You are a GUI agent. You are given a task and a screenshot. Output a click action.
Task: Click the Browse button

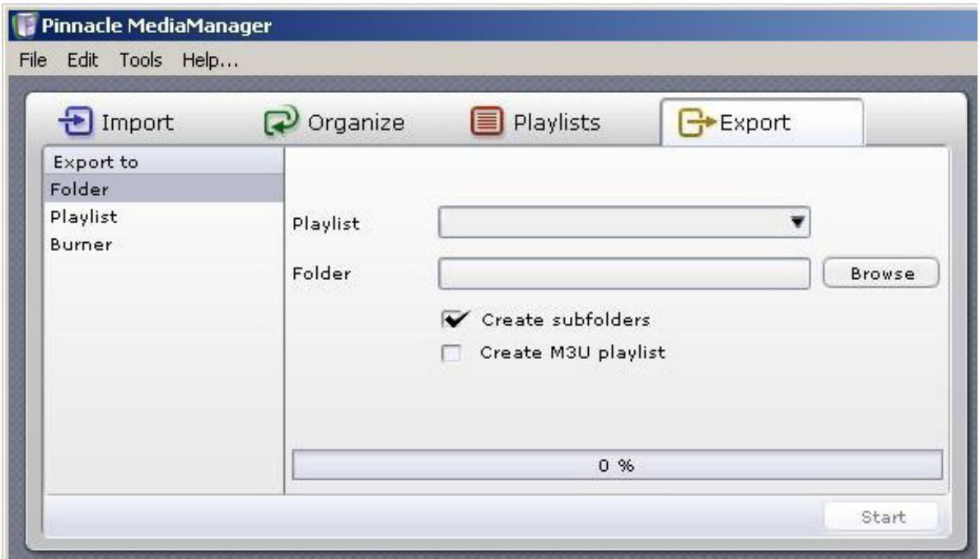tap(881, 273)
